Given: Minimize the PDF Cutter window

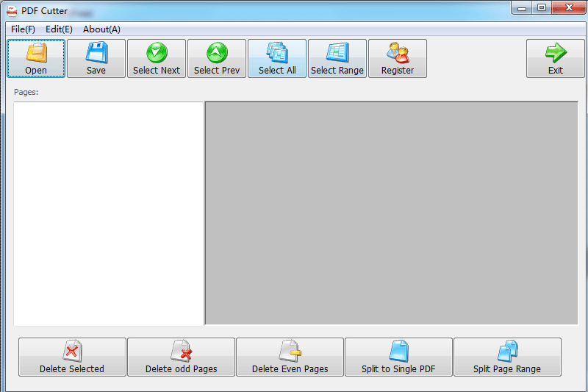Looking at the screenshot, I should click(x=522, y=8).
